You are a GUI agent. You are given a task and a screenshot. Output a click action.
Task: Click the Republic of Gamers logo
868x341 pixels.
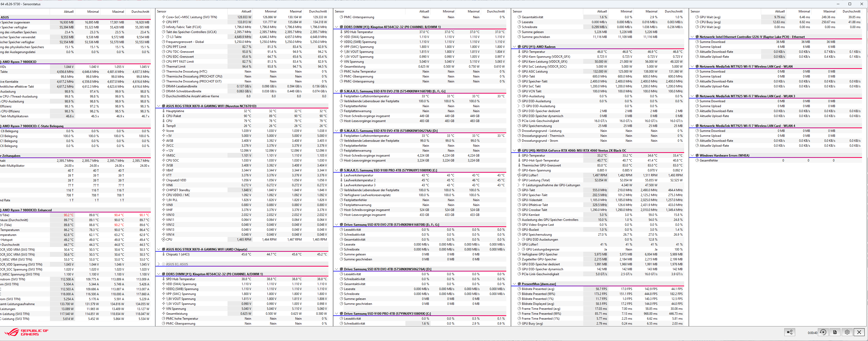click(x=26, y=332)
